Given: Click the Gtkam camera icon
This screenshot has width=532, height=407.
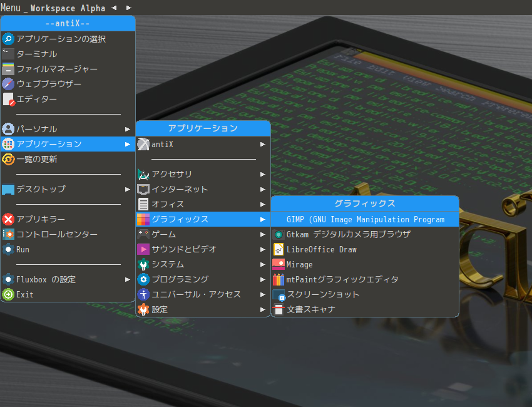Looking at the screenshot, I should (279, 235).
